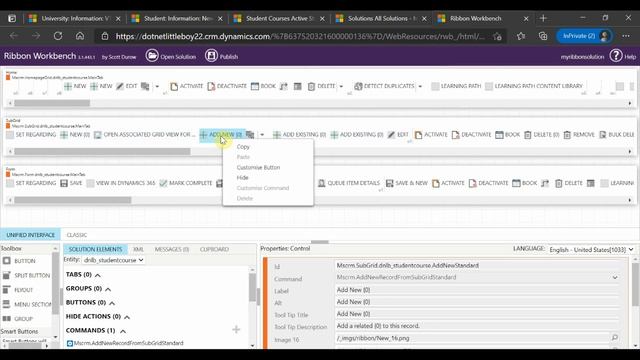Select View in Dynamics 365 button
Image resolution: width=640 pixels, height=360 pixels.
121,183
